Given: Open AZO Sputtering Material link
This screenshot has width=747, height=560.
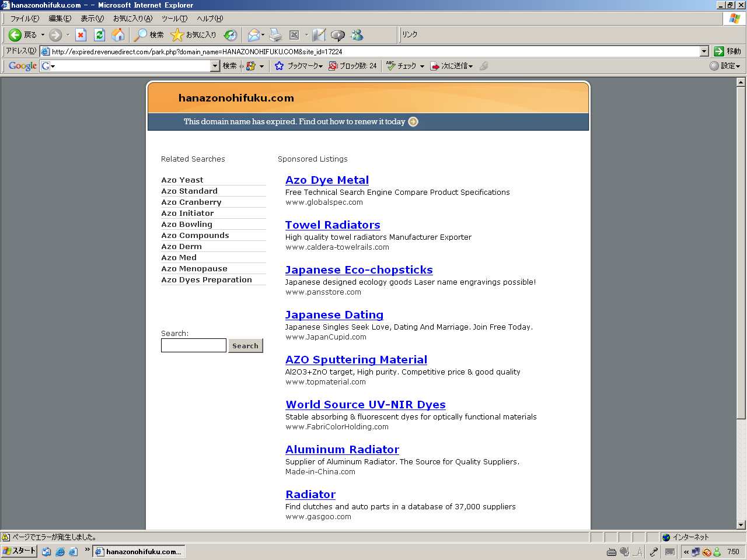Looking at the screenshot, I should (x=356, y=360).
